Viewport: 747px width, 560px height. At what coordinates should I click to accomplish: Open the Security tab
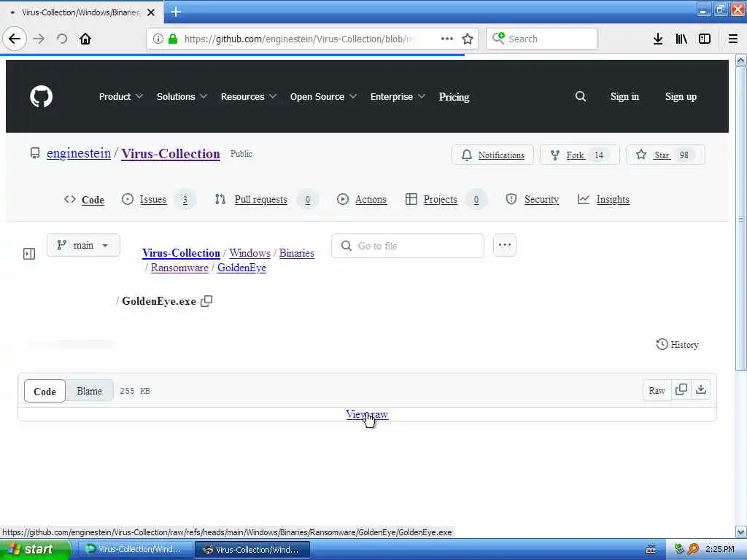click(x=532, y=200)
